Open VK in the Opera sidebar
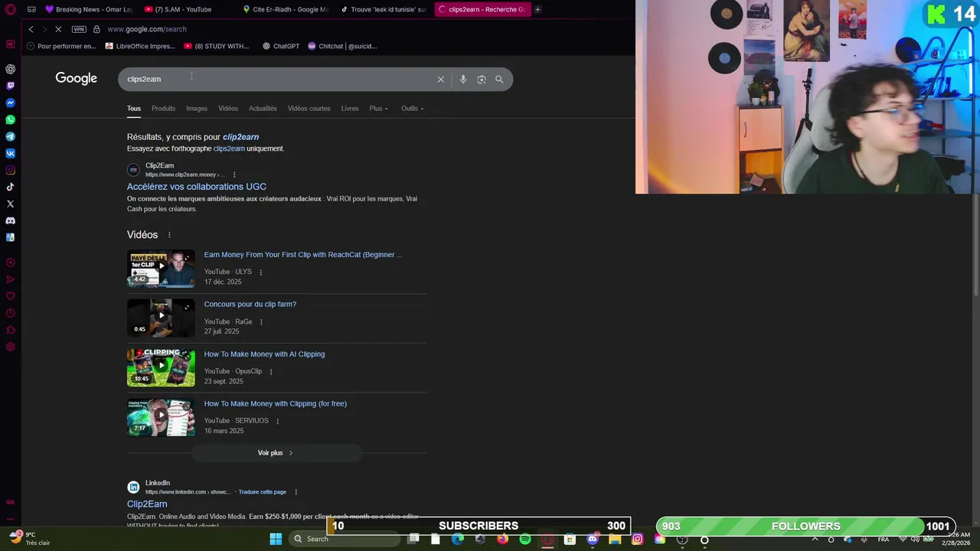 [x=11, y=153]
